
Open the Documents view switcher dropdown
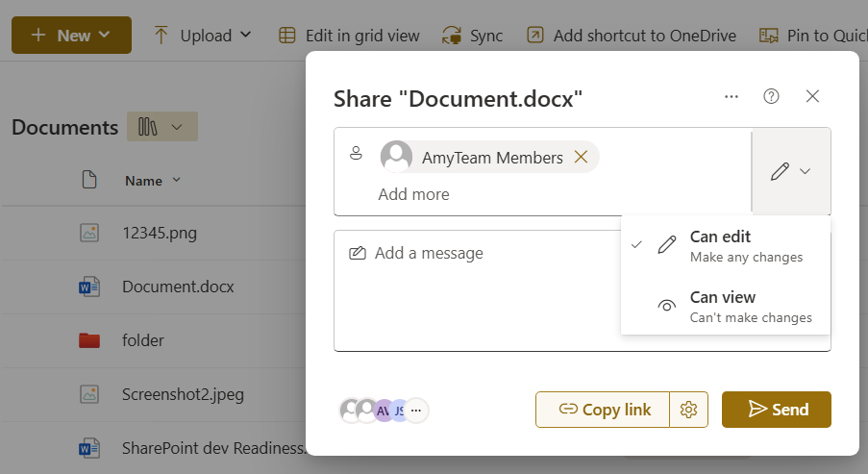tap(162, 127)
